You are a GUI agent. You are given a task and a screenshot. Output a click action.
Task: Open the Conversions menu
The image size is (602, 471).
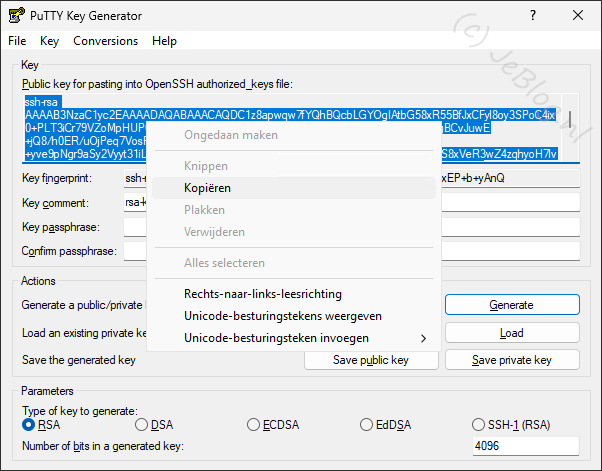click(x=106, y=41)
